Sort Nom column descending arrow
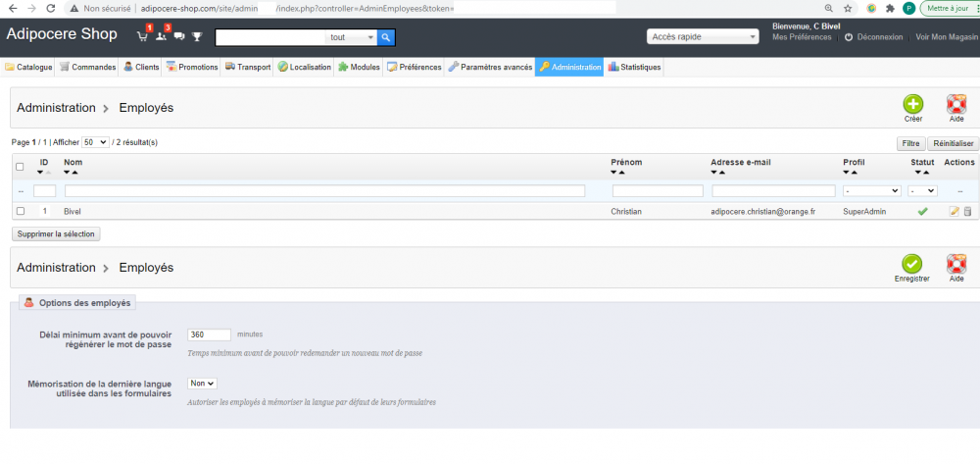Screen dimensions: 980x464 tap(68, 172)
